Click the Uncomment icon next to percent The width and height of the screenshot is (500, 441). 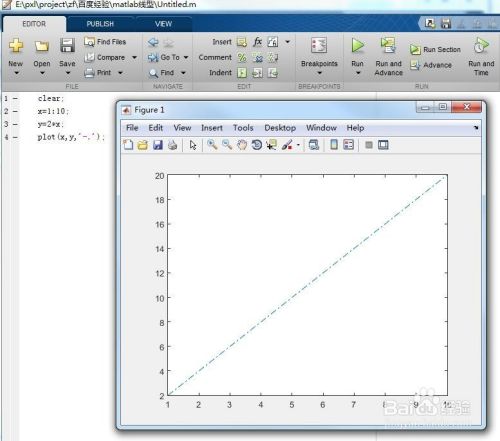tap(258, 58)
